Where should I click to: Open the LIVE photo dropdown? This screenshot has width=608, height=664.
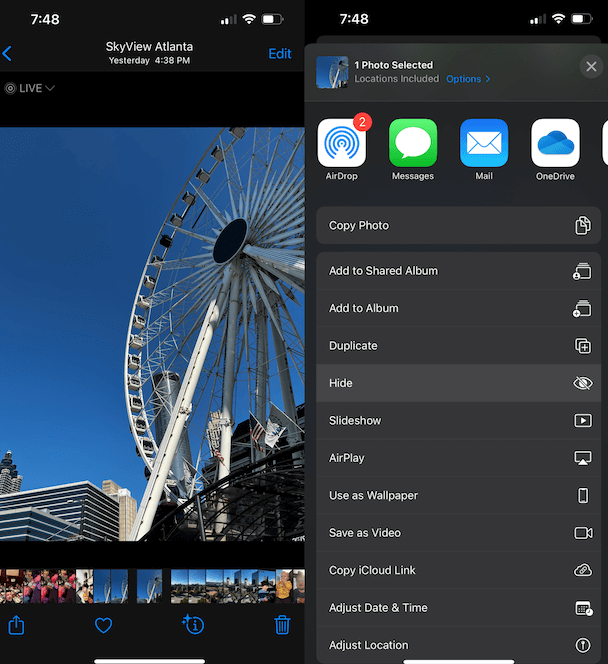30,88
